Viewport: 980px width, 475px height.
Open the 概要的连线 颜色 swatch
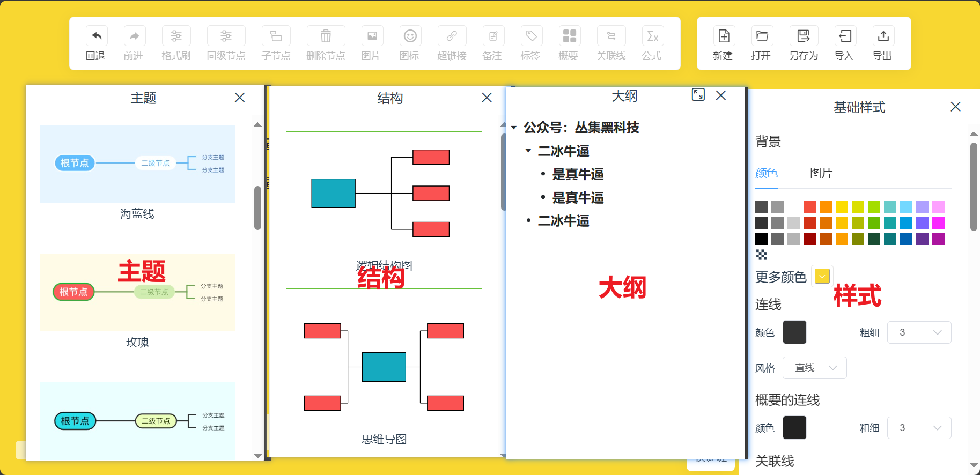pos(794,428)
